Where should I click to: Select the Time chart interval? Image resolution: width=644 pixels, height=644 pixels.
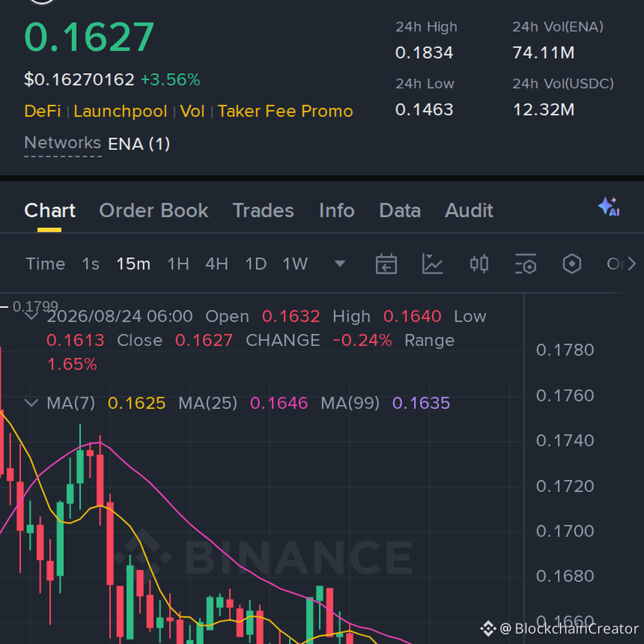[45, 264]
